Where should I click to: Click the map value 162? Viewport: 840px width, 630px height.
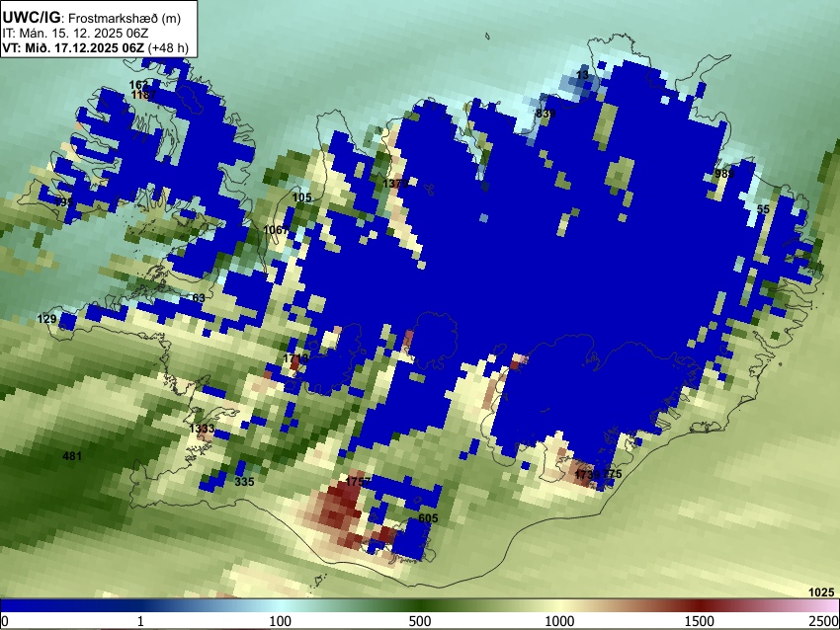pyautogui.click(x=138, y=85)
